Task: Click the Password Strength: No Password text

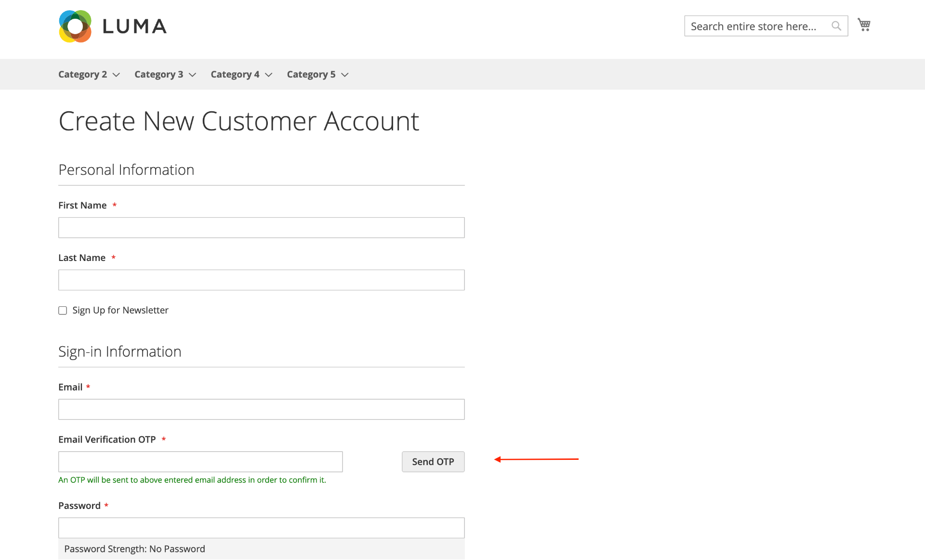Action: tap(134, 549)
